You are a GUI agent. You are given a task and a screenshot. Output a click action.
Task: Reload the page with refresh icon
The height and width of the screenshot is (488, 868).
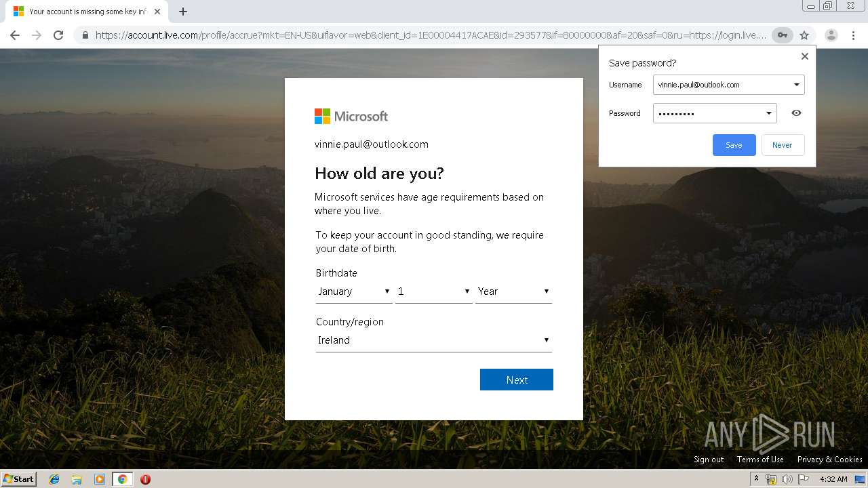[x=58, y=35]
